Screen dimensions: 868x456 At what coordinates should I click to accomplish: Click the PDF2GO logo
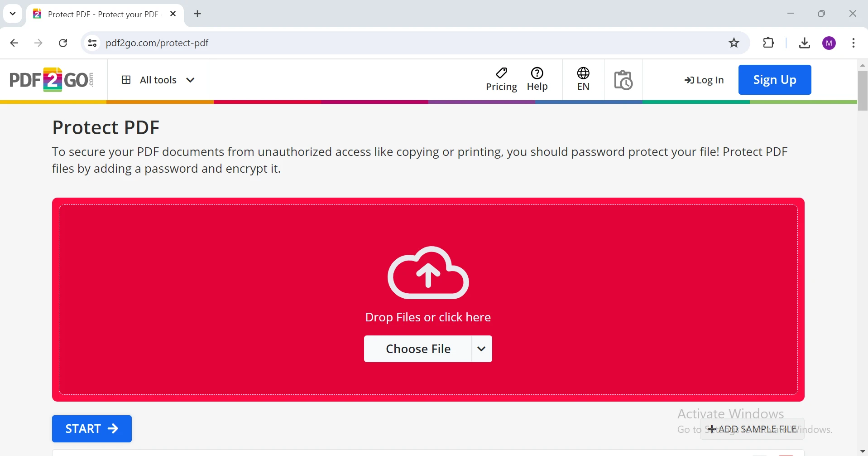click(52, 80)
